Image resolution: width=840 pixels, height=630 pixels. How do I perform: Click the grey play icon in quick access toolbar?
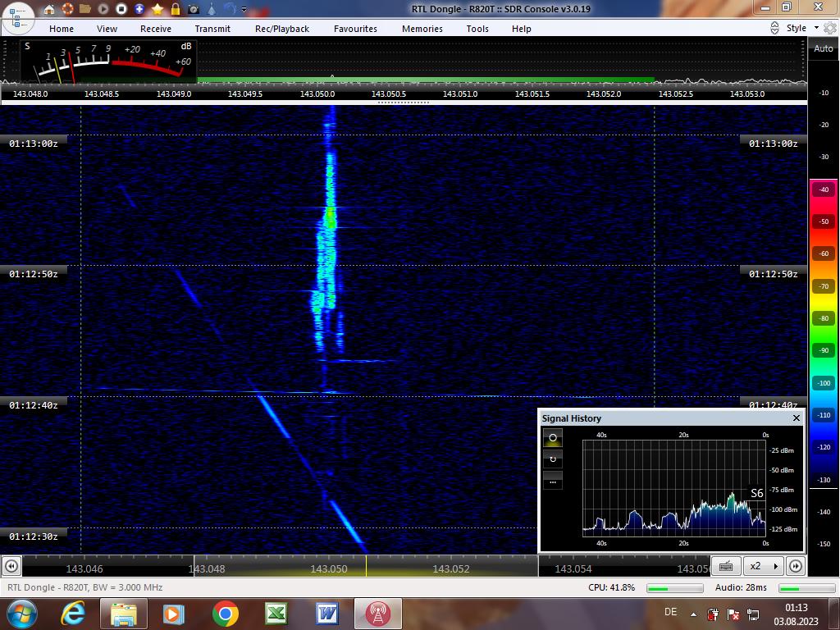click(x=103, y=9)
